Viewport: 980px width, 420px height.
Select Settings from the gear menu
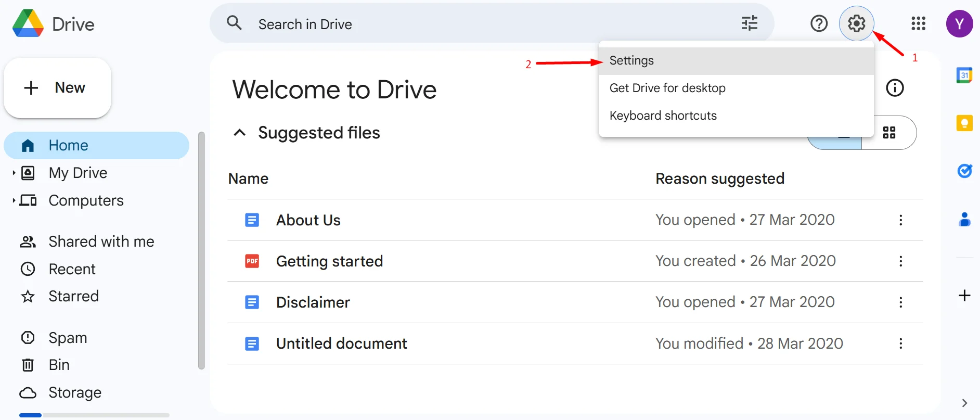pos(736,61)
